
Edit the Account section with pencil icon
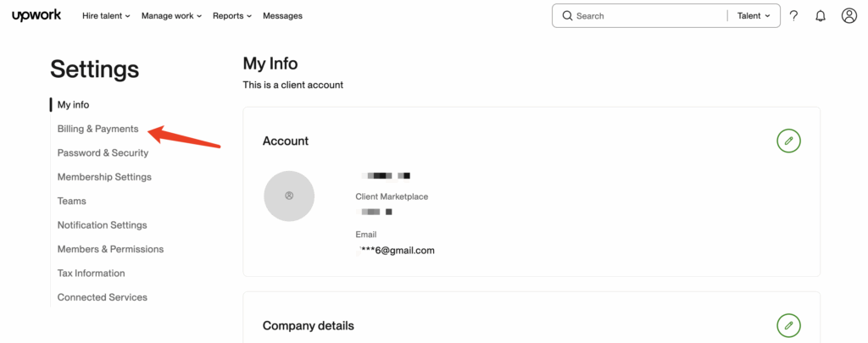tap(788, 141)
